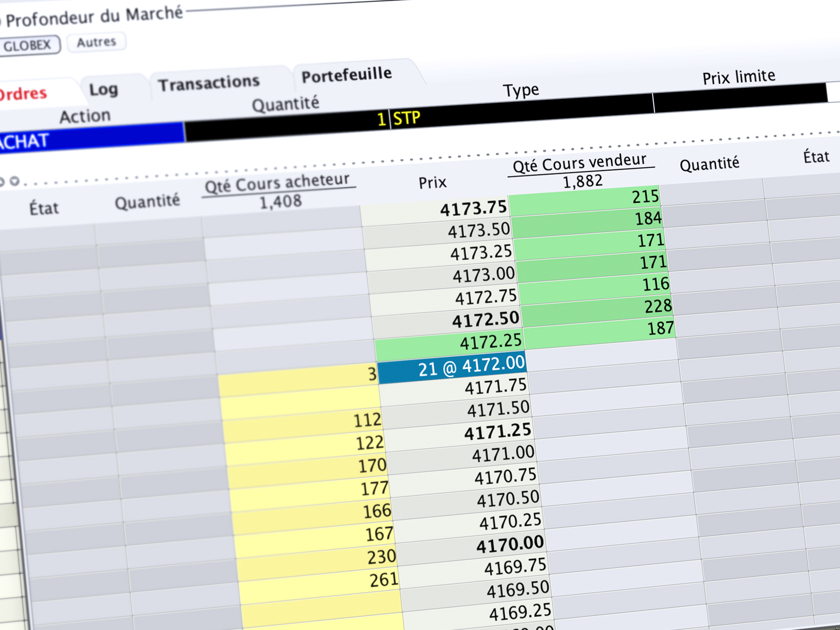This screenshot has height=630, width=840.
Task: Click the right Quantité header beside Qté Cours vendeur
Action: 709,164
